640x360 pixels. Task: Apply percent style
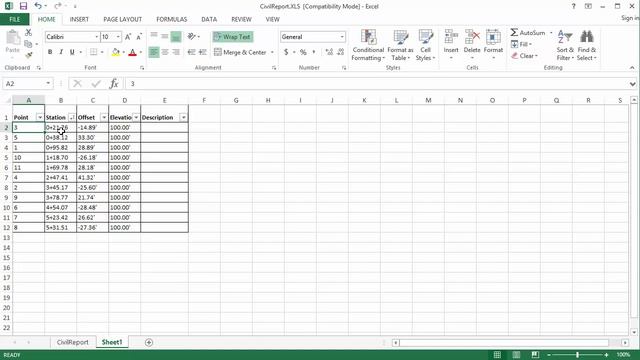tap(303, 52)
